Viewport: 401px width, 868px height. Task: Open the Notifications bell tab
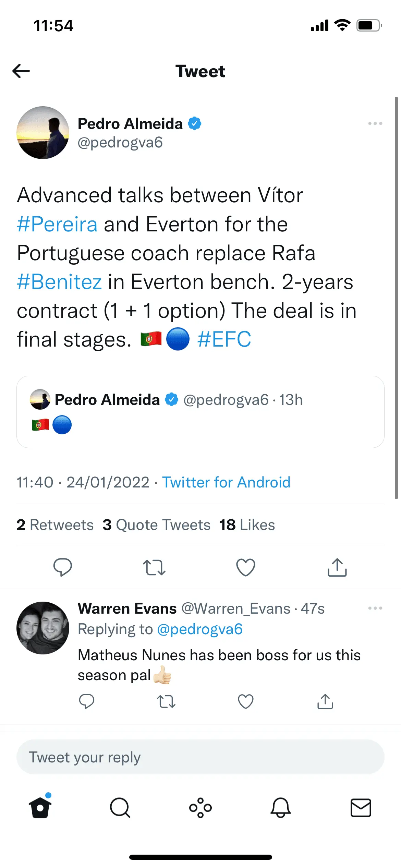[x=281, y=808]
